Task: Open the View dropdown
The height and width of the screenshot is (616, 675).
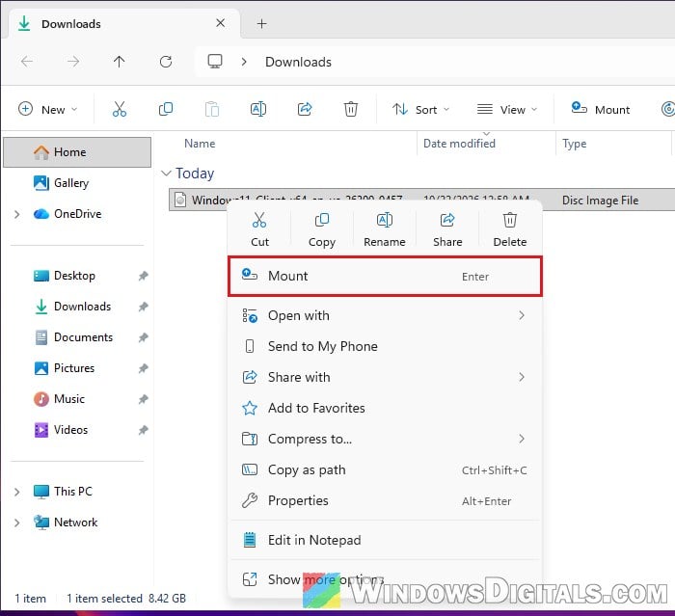Action: [x=507, y=109]
